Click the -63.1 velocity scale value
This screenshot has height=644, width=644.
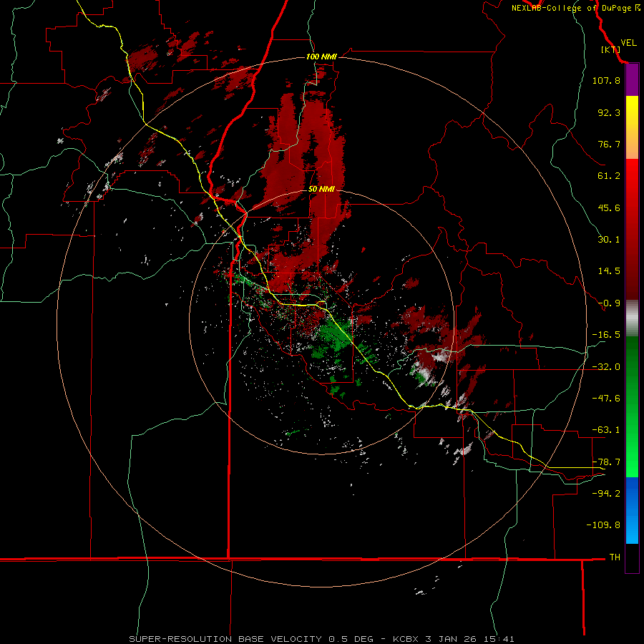[x=606, y=430]
